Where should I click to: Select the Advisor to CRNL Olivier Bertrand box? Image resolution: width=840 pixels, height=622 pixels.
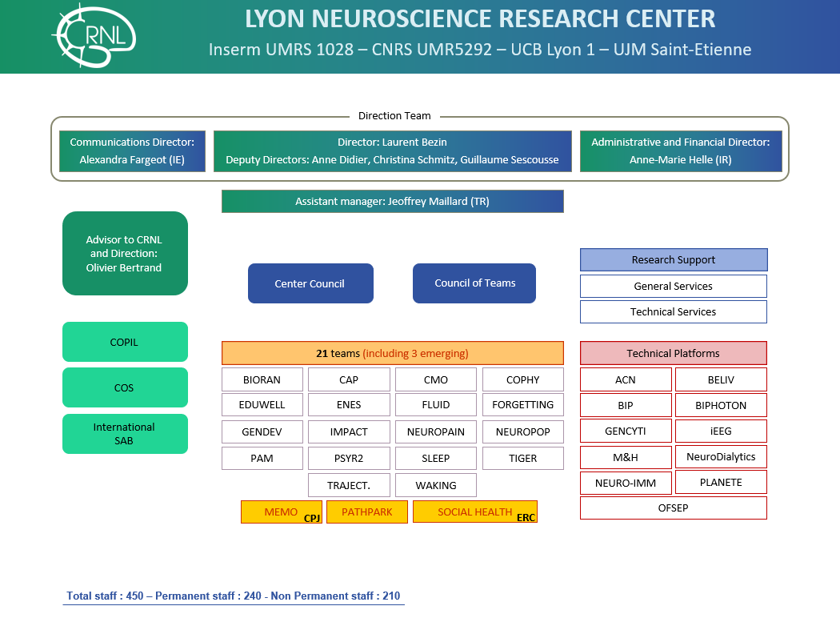tap(125, 253)
